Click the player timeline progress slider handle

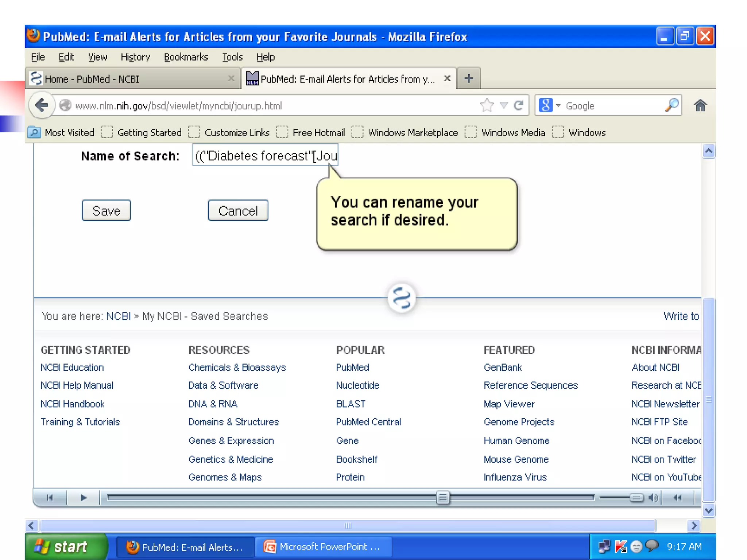point(443,498)
